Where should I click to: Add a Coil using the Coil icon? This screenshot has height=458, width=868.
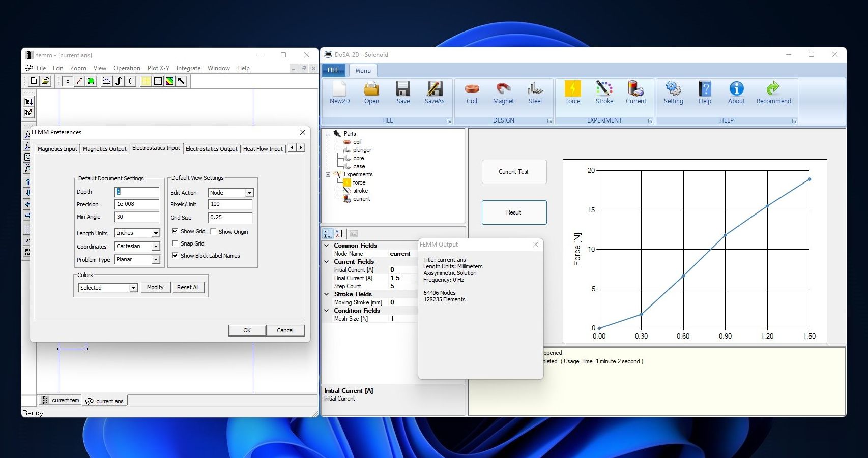[x=472, y=93]
